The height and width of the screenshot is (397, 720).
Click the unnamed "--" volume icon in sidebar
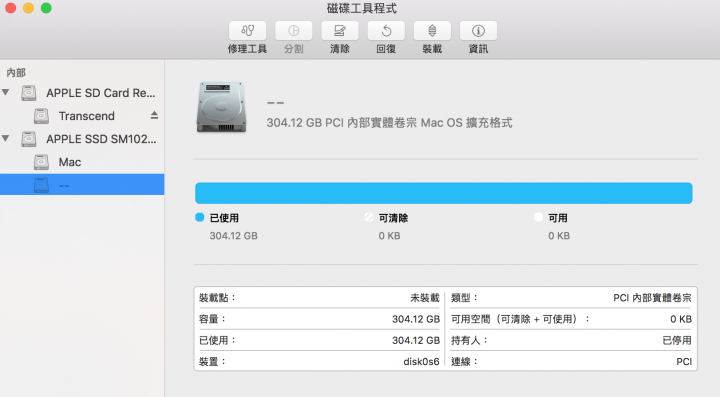41,185
